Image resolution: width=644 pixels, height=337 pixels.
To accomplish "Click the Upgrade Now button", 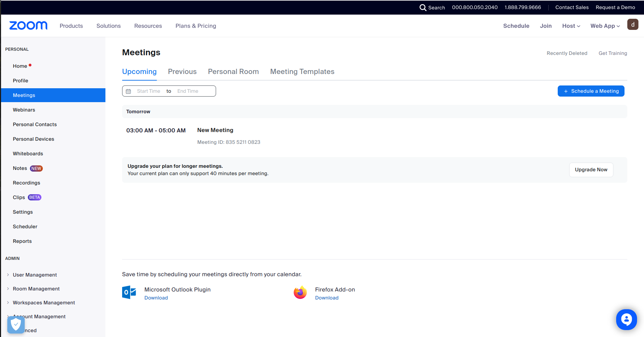I will (591, 170).
